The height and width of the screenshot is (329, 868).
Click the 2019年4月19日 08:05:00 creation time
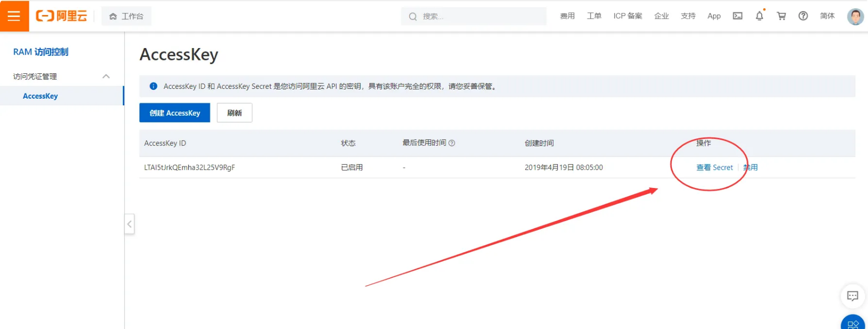tap(564, 167)
